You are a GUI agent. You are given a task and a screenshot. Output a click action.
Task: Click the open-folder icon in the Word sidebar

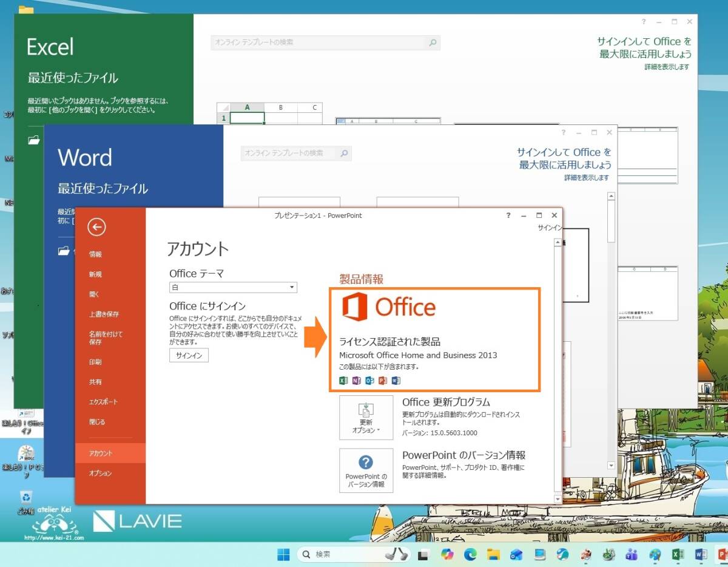(64, 250)
